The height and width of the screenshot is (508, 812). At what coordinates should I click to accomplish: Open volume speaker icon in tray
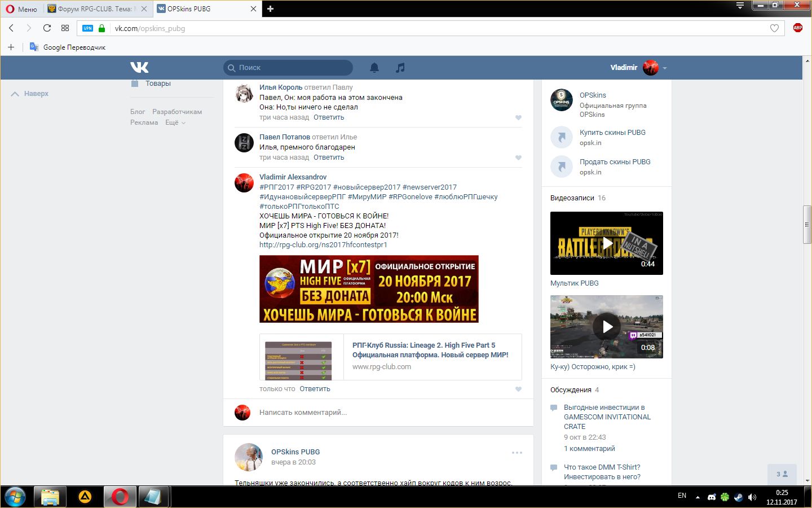(x=752, y=497)
